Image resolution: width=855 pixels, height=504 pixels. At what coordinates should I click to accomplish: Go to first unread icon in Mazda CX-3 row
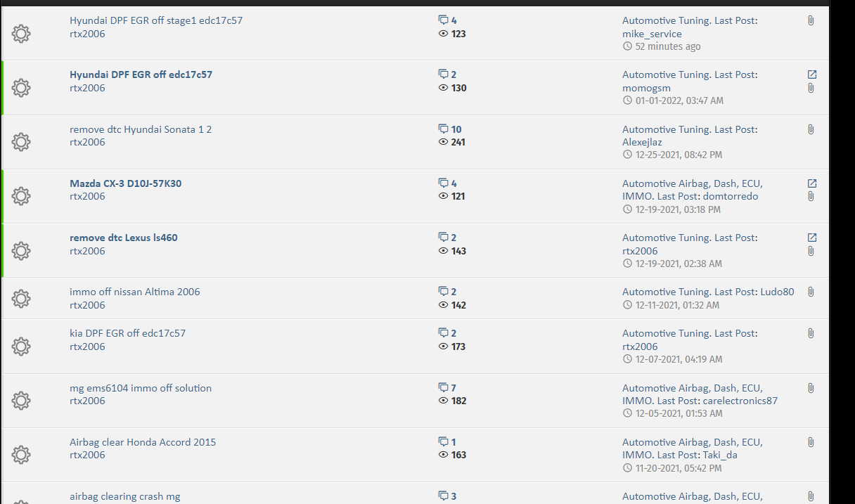coord(811,183)
